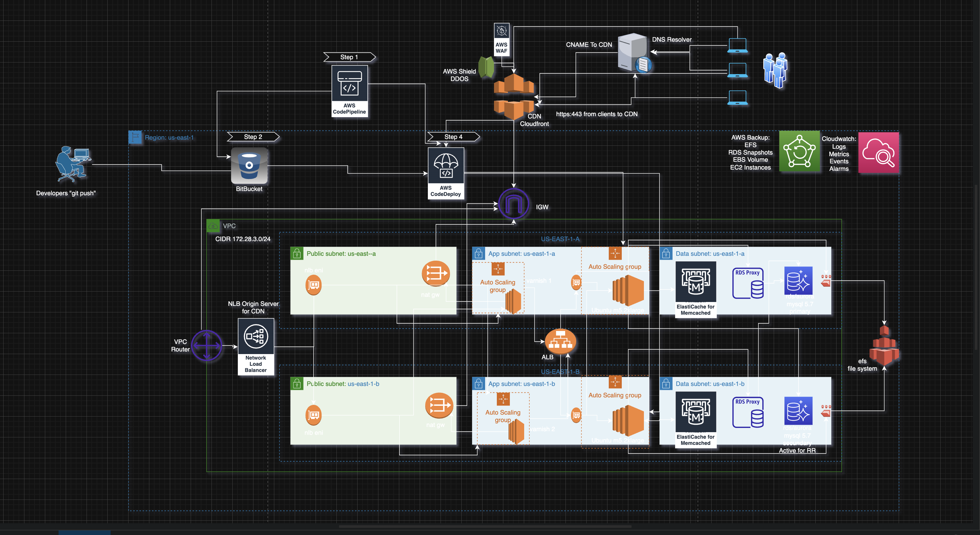Click the Step 2 arrow shape
The height and width of the screenshot is (535, 980).
coord(253,137)
